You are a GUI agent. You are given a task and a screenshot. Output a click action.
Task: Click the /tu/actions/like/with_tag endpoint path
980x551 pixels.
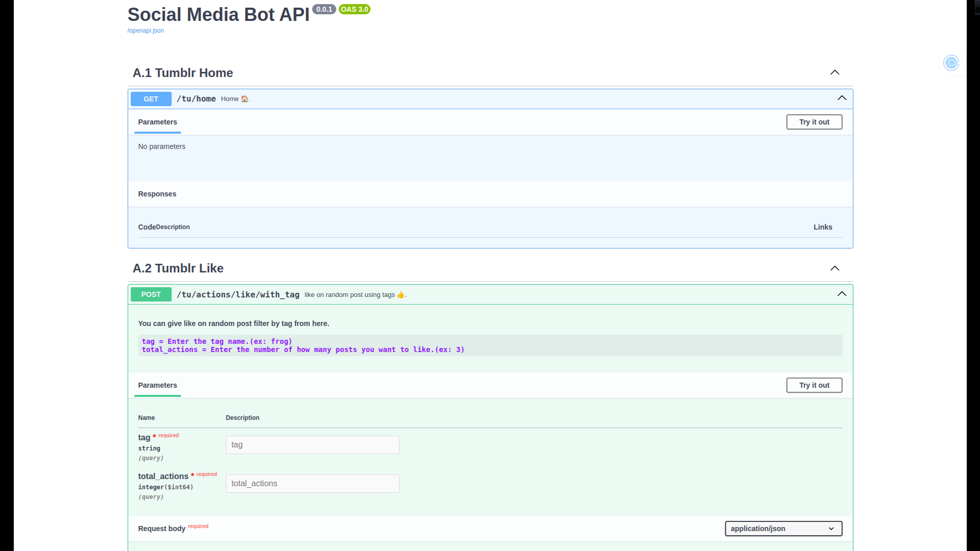[x=238, y=294]
